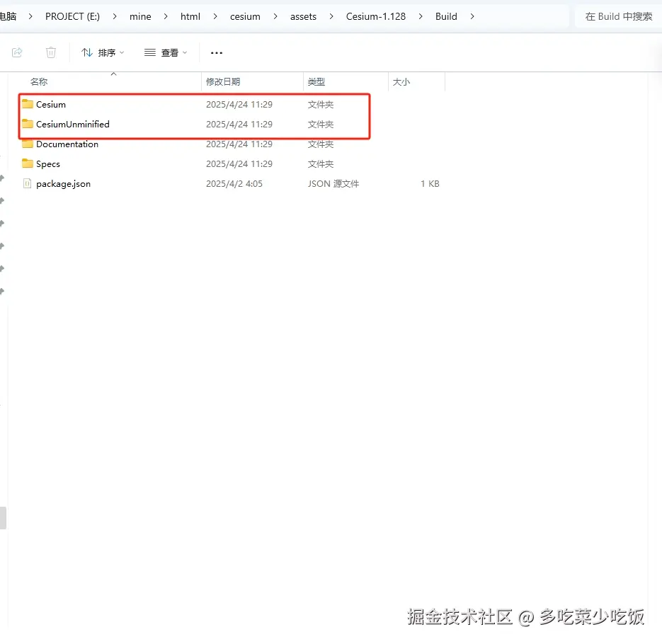Navigate to mine in breadcrumb
This screenshot has width=662, height=644.
click(x=140, y=16)
